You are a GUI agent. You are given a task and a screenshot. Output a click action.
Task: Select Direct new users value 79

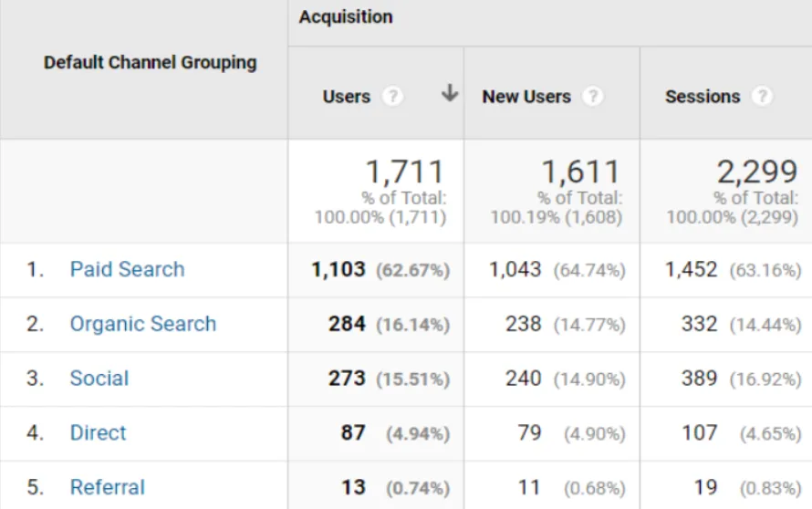530,432
